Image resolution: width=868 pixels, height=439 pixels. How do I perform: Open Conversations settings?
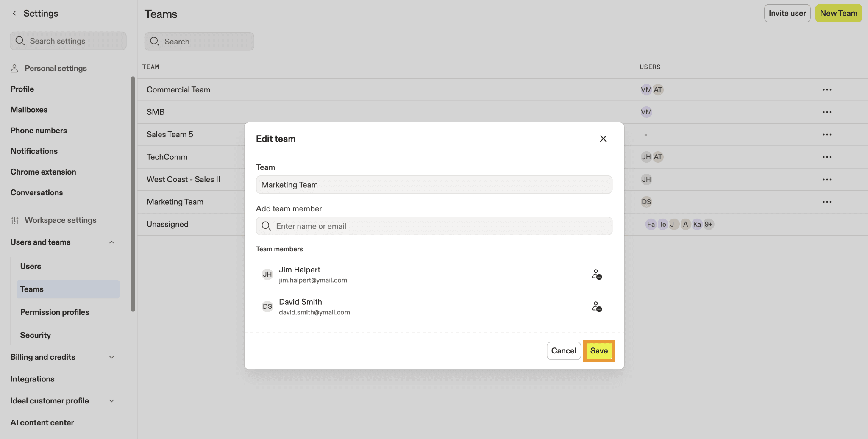36,193
